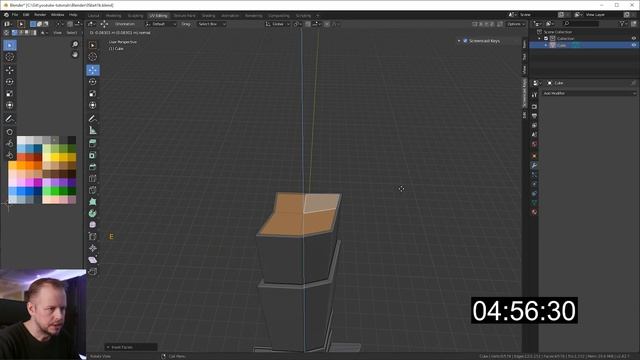Pick the Shrink/Fatten tool
This screenshot has width=640, height=360.
(x=93, y=248)
